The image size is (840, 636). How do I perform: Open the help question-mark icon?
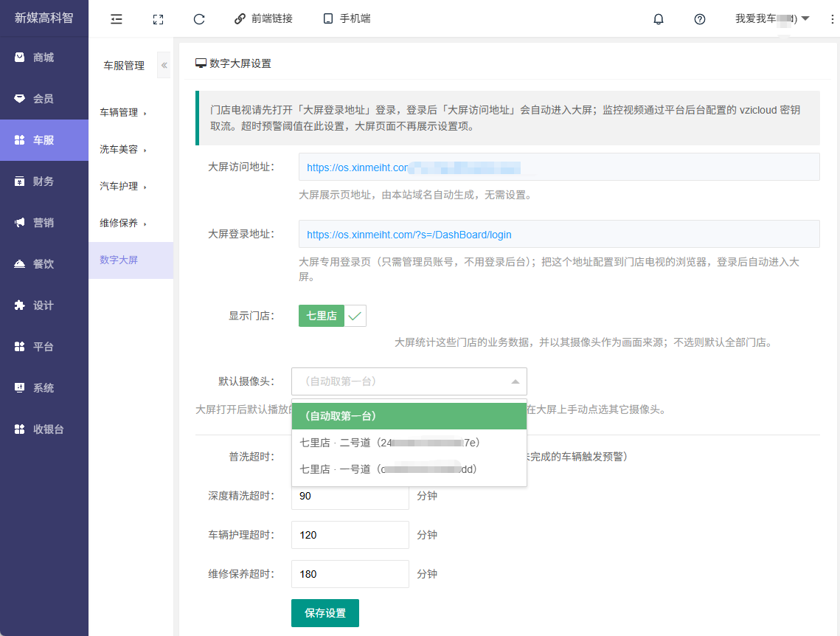pyautogui.click(x=700, y=19)
